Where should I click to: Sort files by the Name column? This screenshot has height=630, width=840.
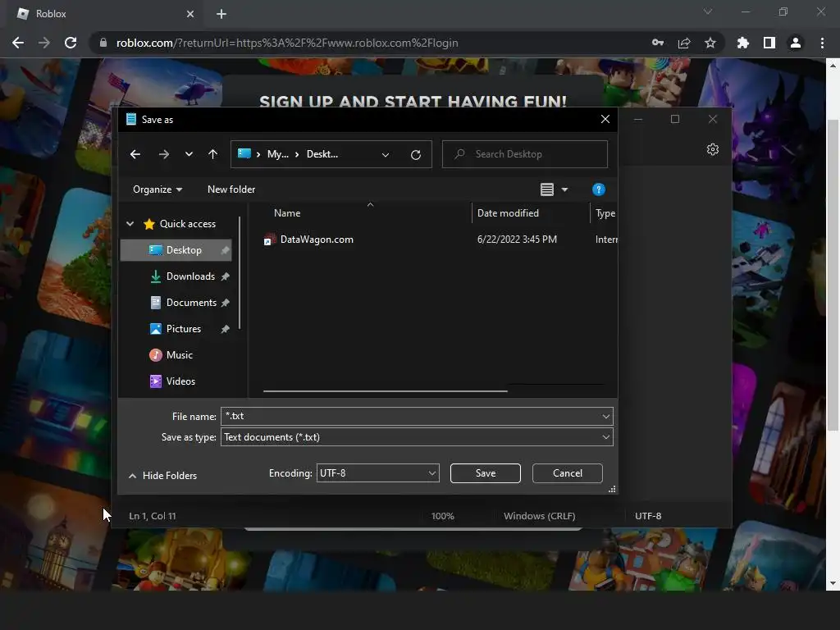[287, 213]
